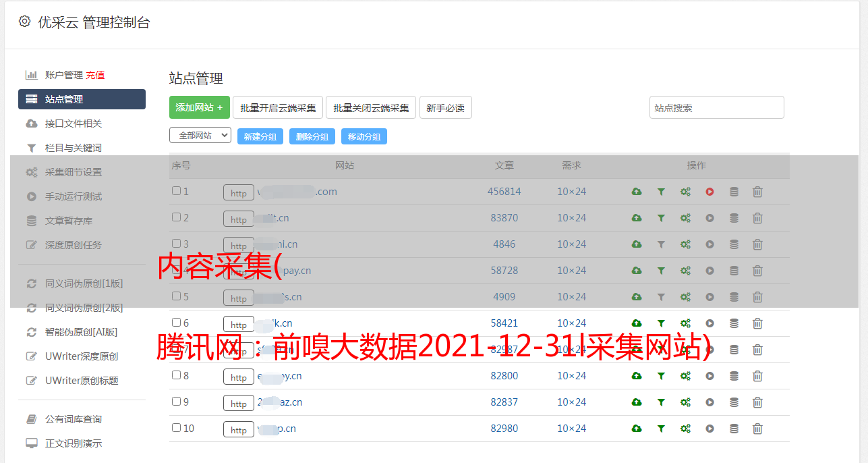The image size is (868, 463).
Task: Click the 批量关闭云端采集 button
Action: (371, 107)
